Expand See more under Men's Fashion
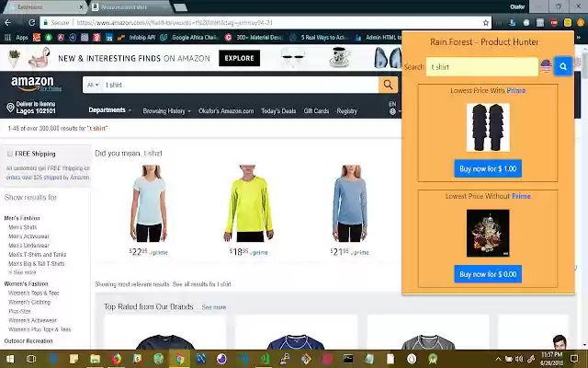The width and height of the screenshot is (588, 368). pos(22,272)
